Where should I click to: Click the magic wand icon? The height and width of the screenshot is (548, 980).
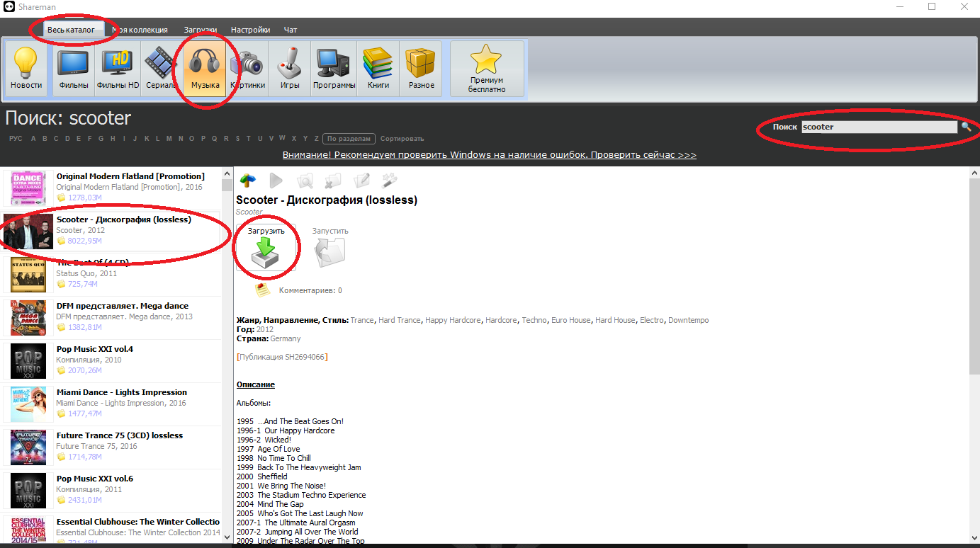click(390, 181)
